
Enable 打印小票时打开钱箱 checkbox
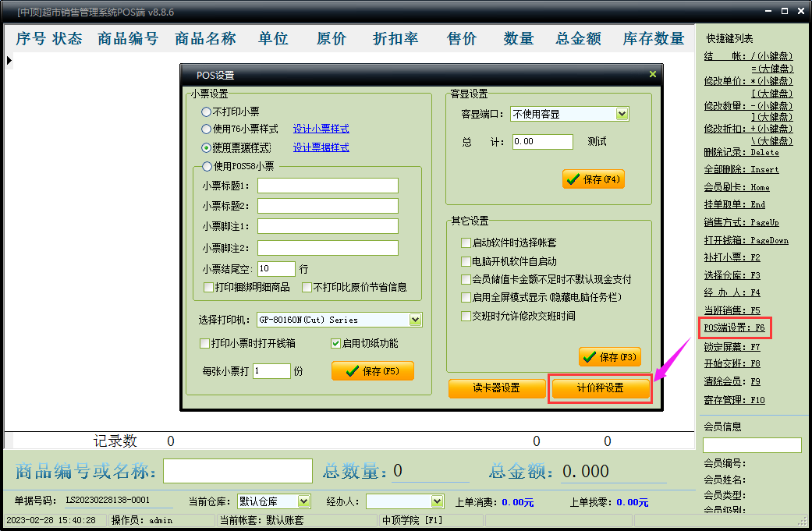click(204, 344)
